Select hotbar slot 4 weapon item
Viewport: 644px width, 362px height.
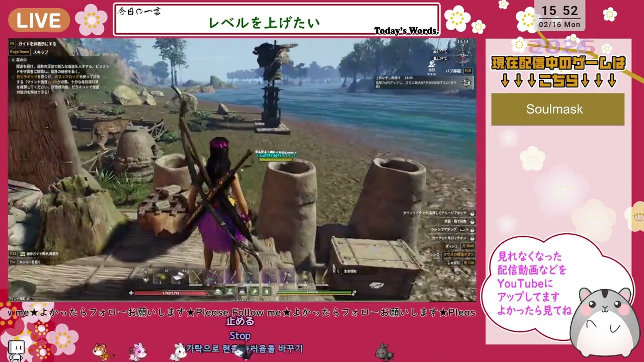(214, 277)
